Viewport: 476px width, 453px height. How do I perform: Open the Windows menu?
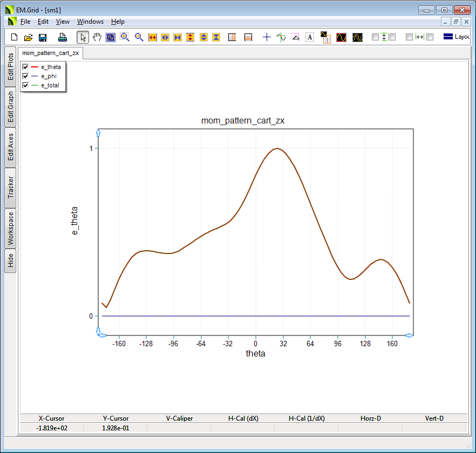90,22
